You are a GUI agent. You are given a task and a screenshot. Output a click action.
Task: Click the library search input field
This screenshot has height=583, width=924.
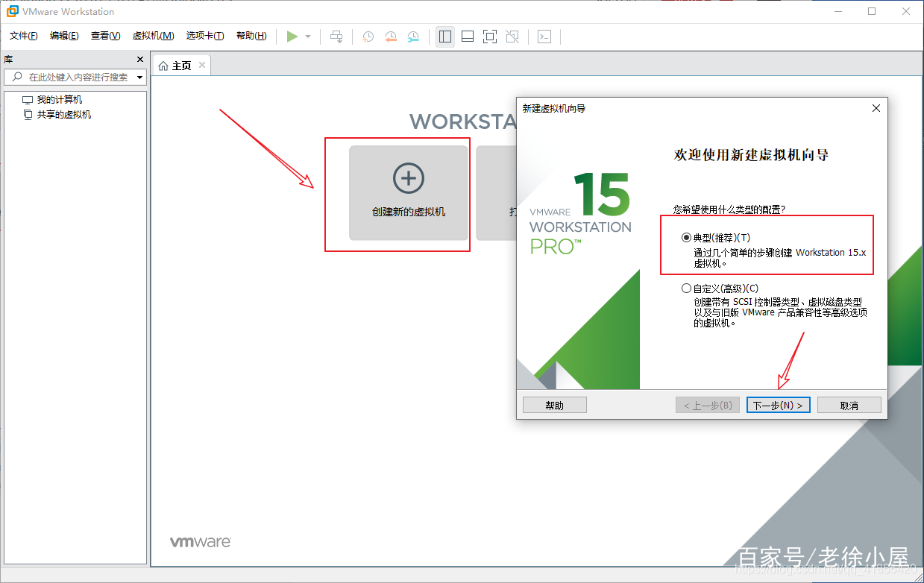(x=75, y=78)
